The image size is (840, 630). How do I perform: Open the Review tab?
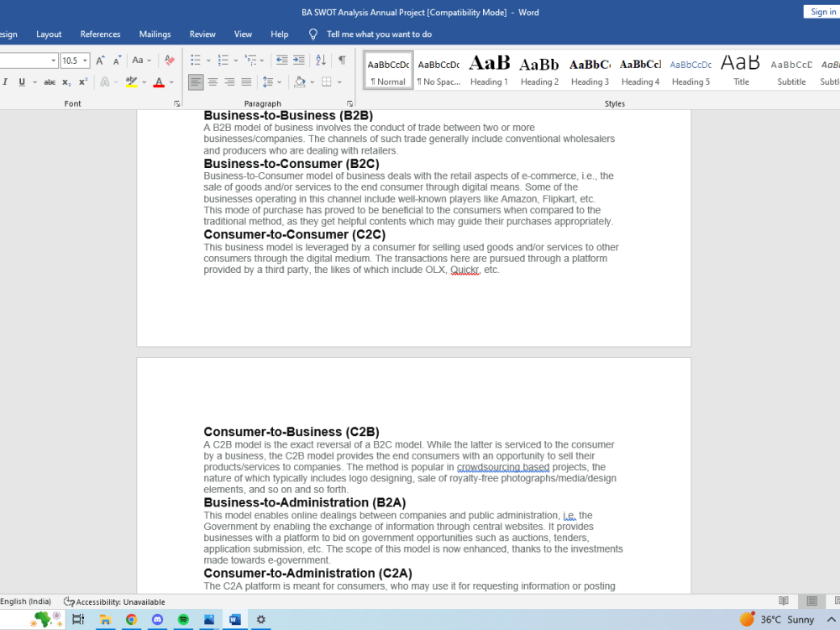[x=202, y=34]
